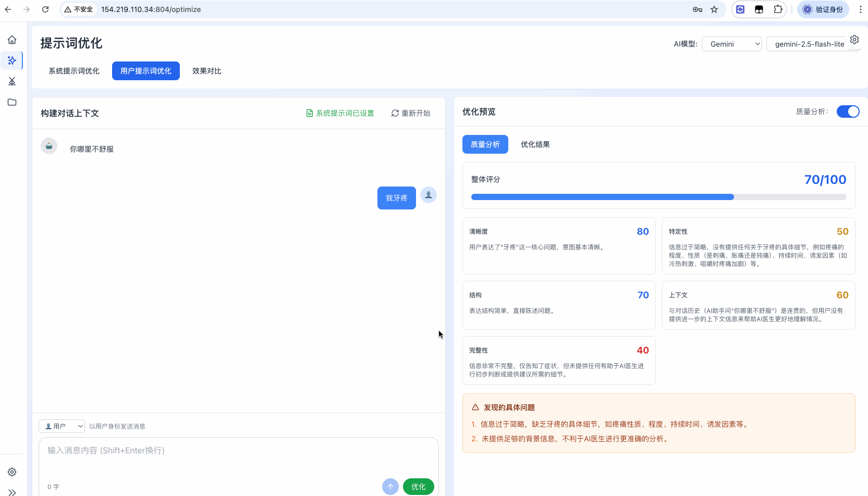
Task: Click the overall score progress bar
Action: 659,197
